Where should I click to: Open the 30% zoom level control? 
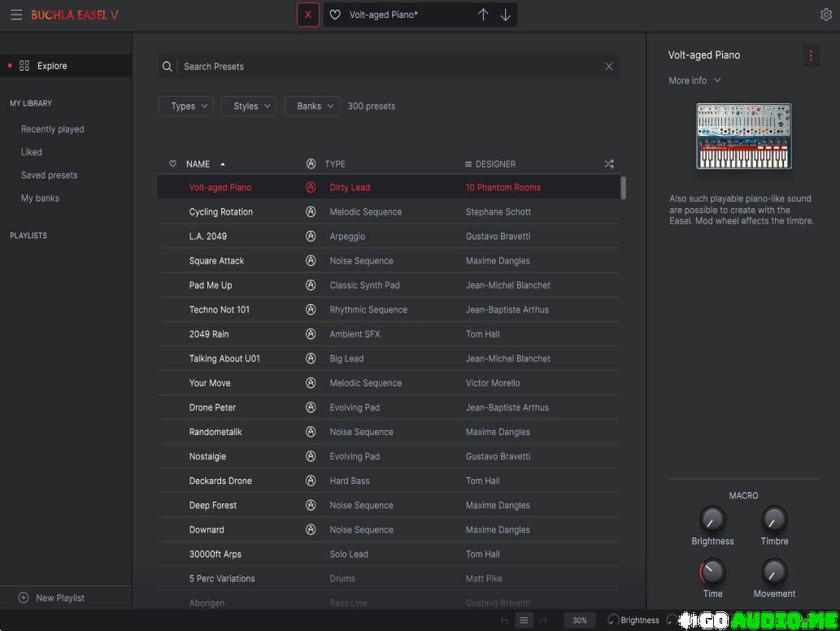coord(580,620)
